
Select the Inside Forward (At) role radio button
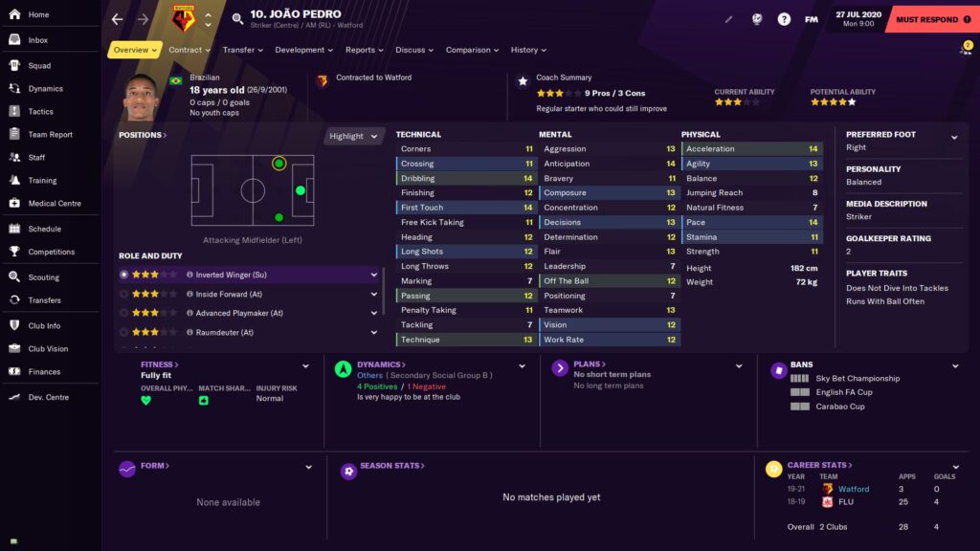click(x=123, y=294)
